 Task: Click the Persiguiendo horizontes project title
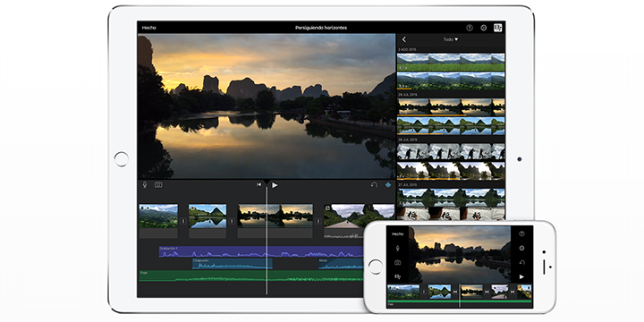(x=321, y=28)
